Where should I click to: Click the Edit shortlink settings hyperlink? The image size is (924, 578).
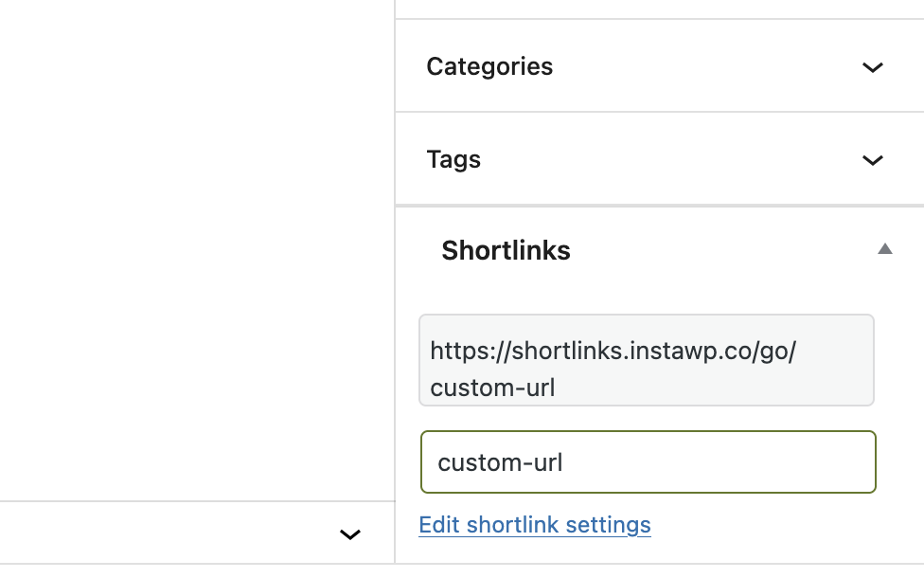pos(534,524)
